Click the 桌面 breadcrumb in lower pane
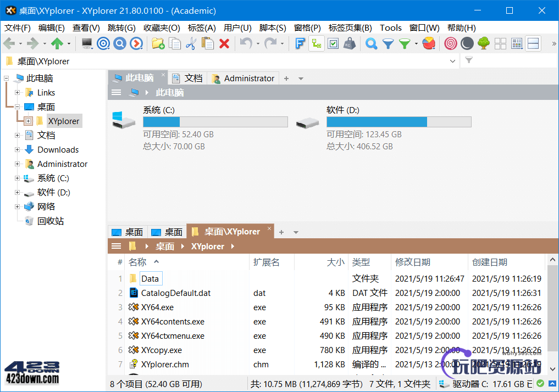The height and width of the screenshot is (392, 559). click(x=165, y=247)
